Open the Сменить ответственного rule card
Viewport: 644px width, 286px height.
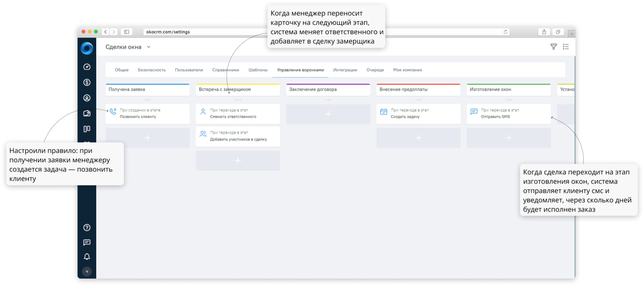(x=238, y=114)
